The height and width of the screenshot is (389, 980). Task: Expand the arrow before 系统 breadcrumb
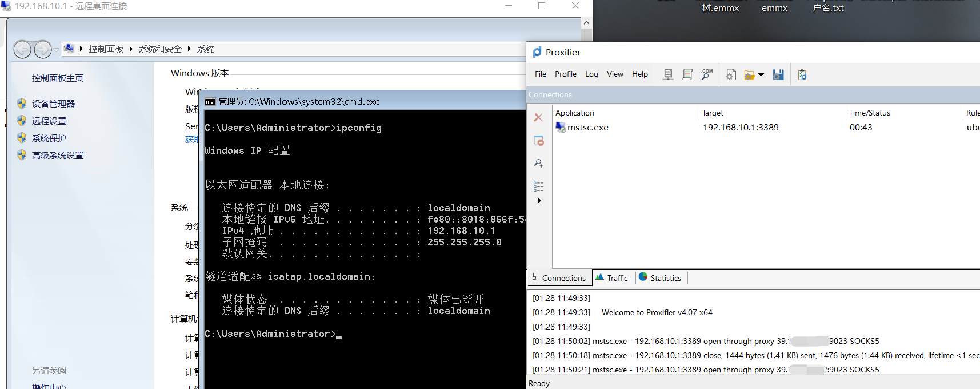coord(189,49)
